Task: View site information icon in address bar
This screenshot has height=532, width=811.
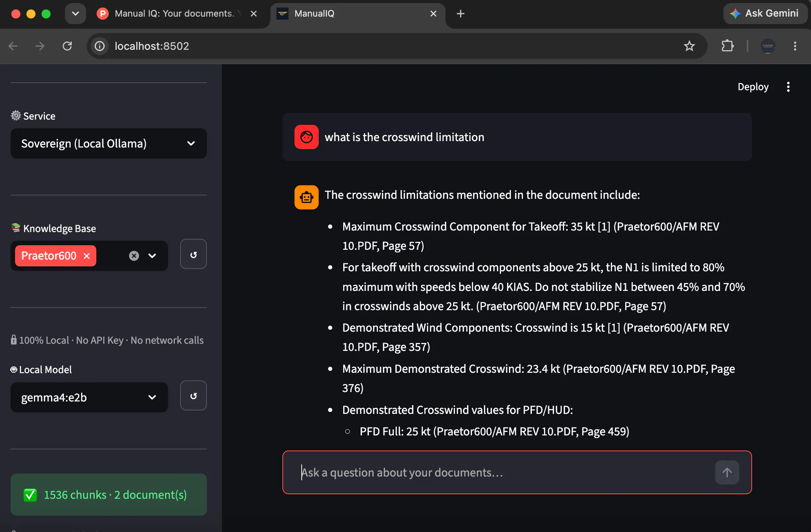Action: 100,46
